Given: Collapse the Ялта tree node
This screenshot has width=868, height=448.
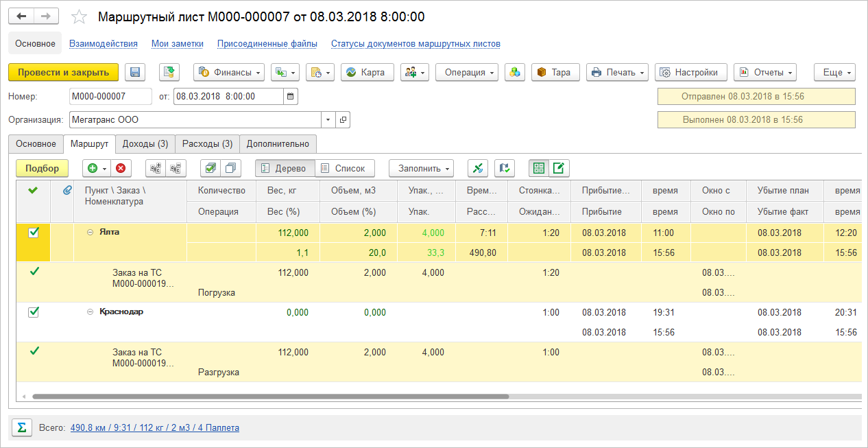Looking at the screenshot, I should pos(90,233).
